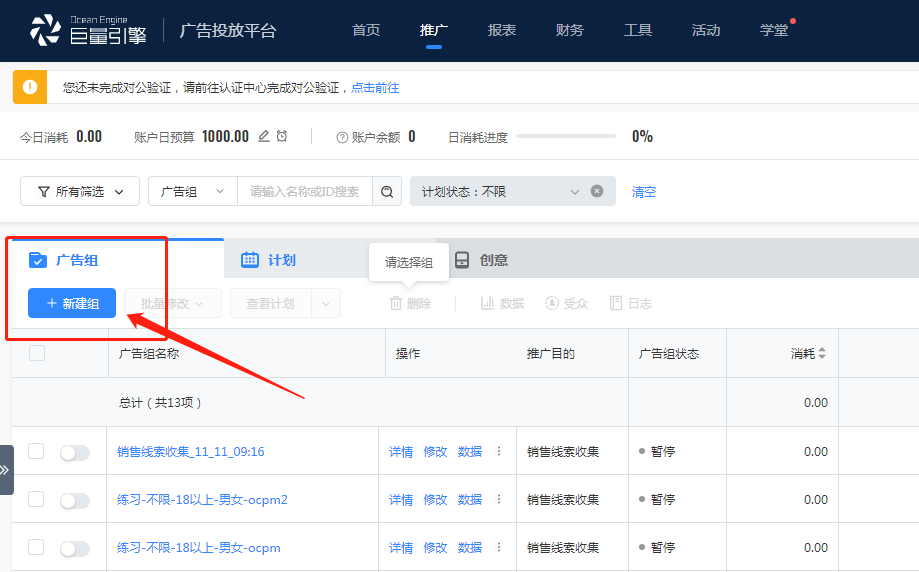
Task: Open 财务 in top navigation
Action: tap(570, 30)
